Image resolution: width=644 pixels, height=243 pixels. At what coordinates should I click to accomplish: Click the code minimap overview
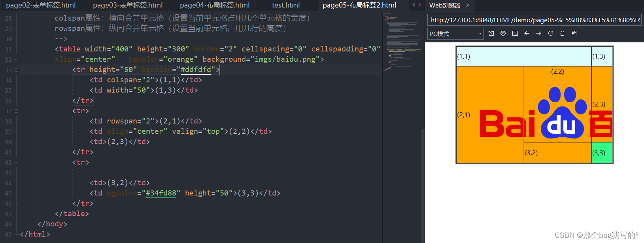tap(402, 42)
